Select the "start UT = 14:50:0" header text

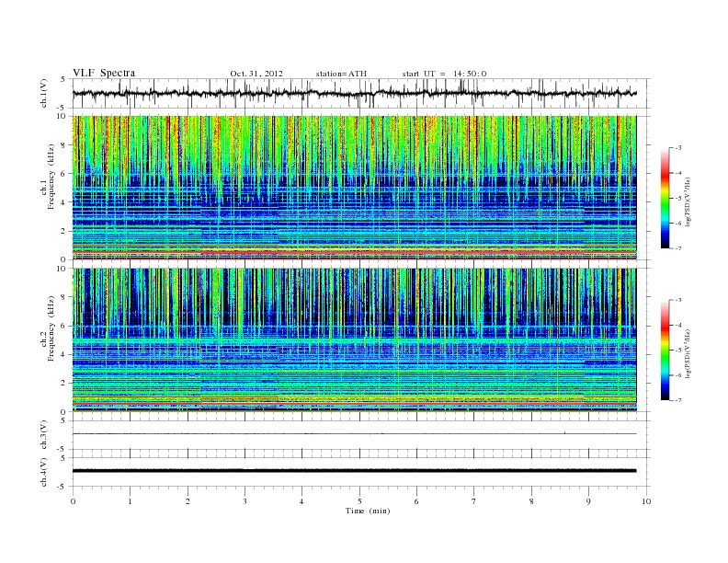click(x=444, y=74)
